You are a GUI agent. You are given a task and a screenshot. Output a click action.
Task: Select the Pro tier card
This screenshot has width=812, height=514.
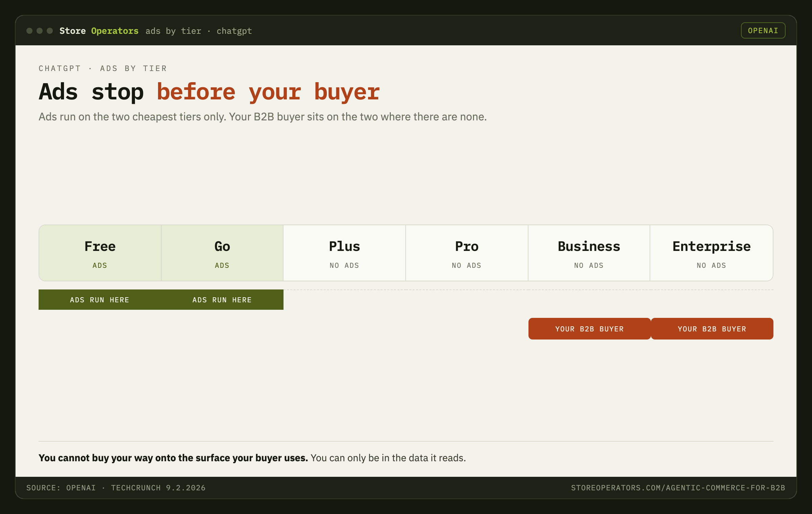tap(467, 253)
